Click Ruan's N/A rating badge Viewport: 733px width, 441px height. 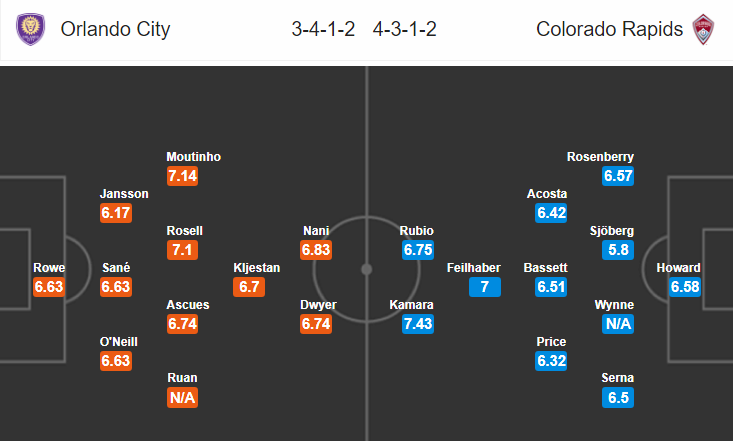(x=182, y=398)
